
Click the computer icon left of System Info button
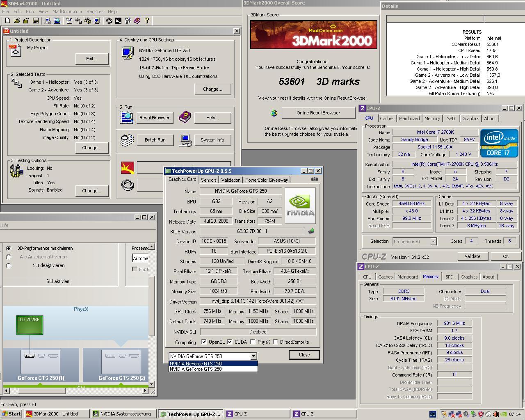click(186, 140)
